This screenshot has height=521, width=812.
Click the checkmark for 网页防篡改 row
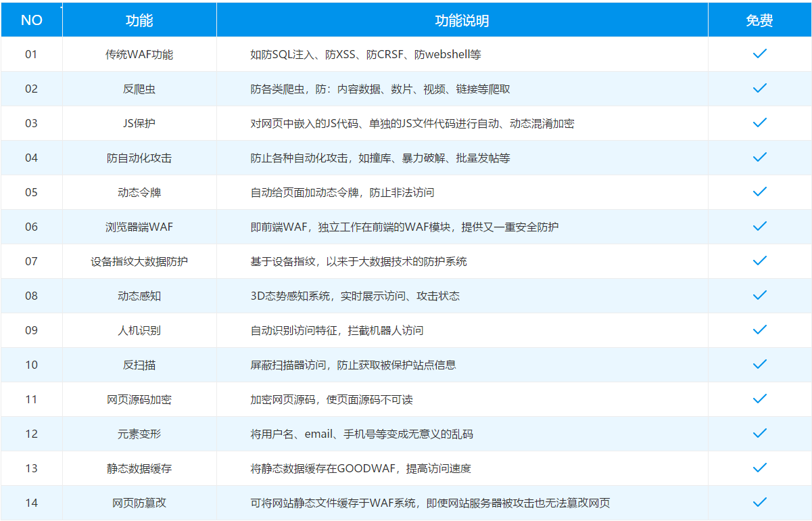pyautogui.click(x=759, y=502)
